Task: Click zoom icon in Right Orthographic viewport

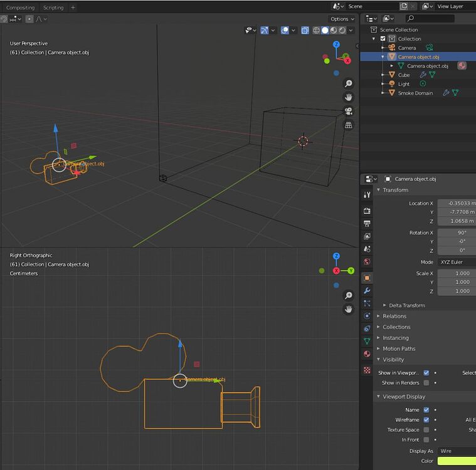Action: (349, 295)
